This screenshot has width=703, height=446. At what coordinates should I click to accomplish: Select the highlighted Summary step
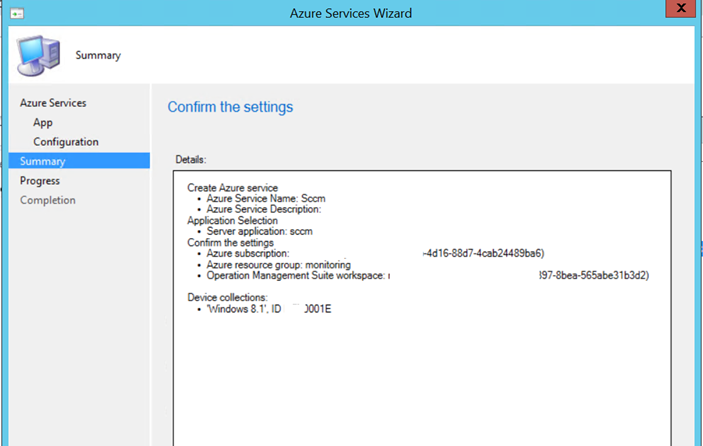click(79, 161)
